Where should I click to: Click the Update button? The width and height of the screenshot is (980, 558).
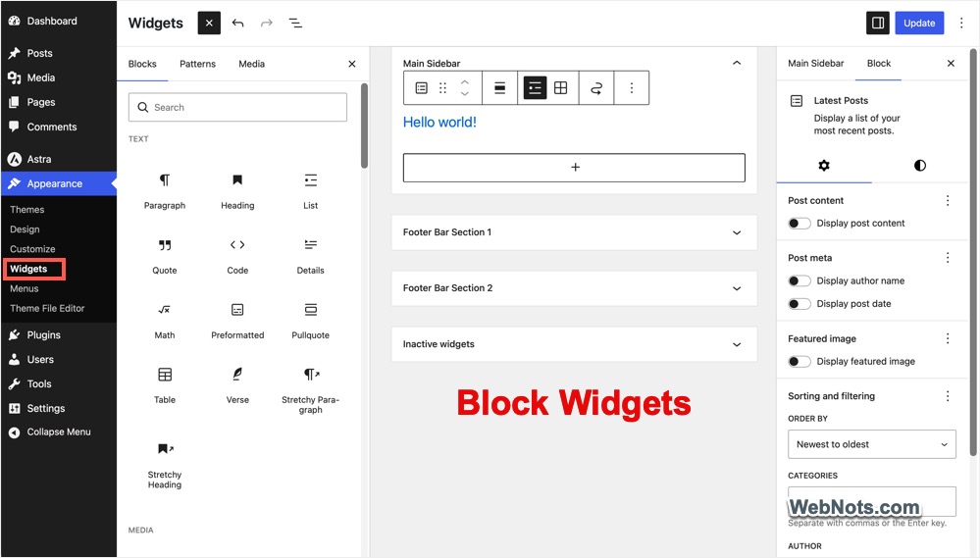coord(919,24)
